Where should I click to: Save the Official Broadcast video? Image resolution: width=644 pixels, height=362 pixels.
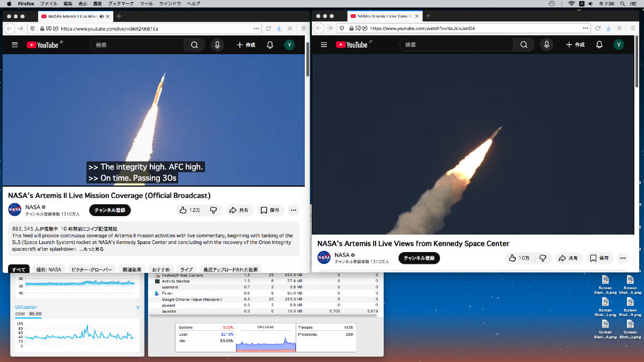click(270, 210)
